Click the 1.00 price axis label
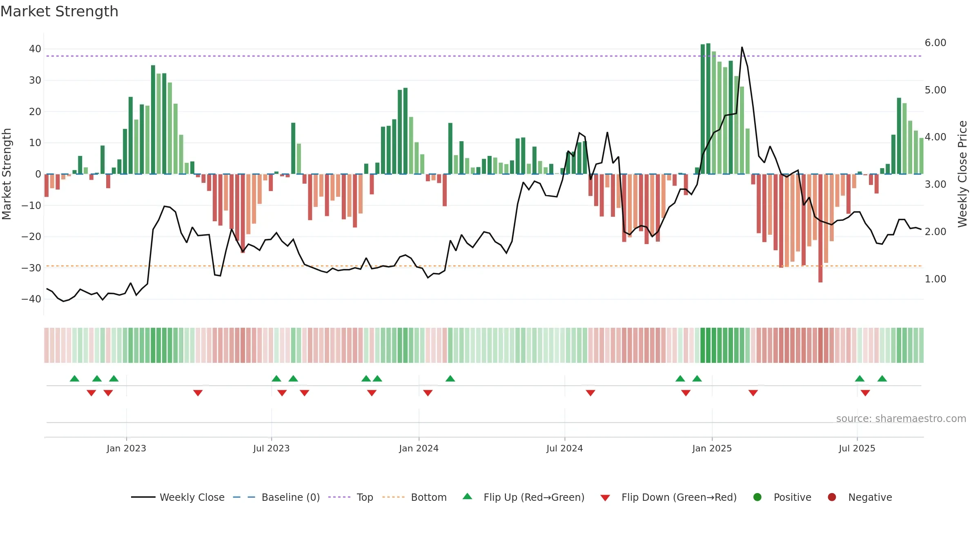Image resolution: width=980 pixels, height=551 pixels. tap(935, 279)
